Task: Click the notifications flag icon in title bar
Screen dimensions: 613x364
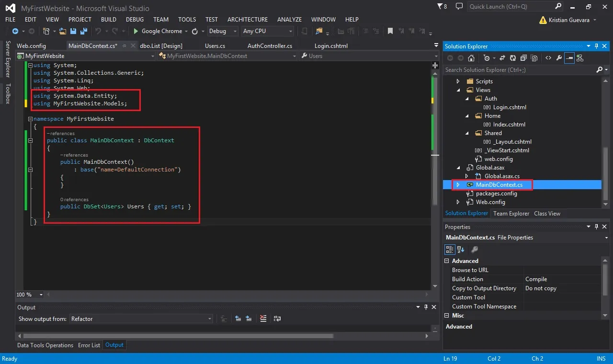Action: [x=440, y=6]
